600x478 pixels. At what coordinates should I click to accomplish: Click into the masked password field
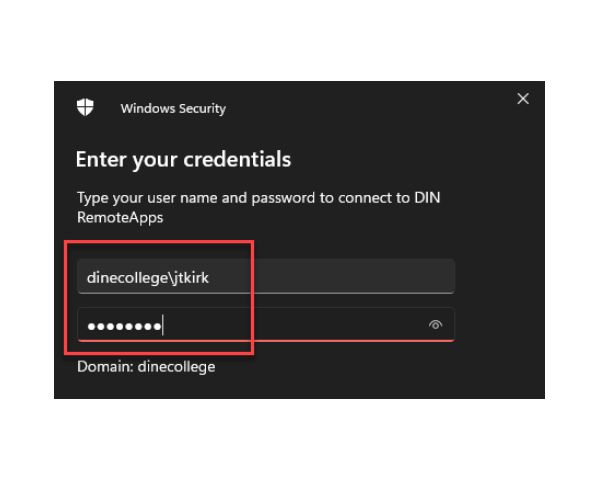click(266, 325)
